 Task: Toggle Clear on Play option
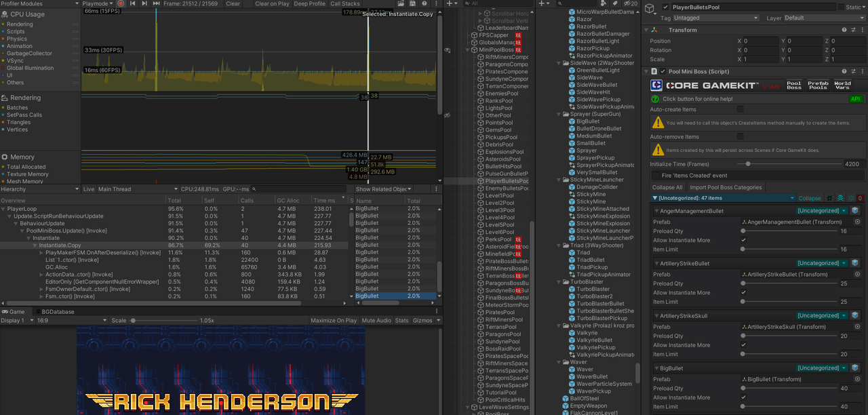coord(272,3)
